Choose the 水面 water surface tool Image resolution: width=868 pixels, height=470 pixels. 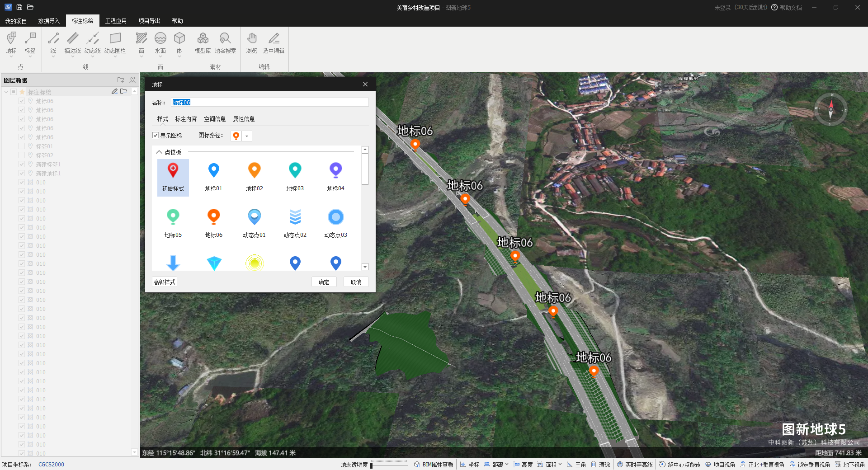point(160,43)
